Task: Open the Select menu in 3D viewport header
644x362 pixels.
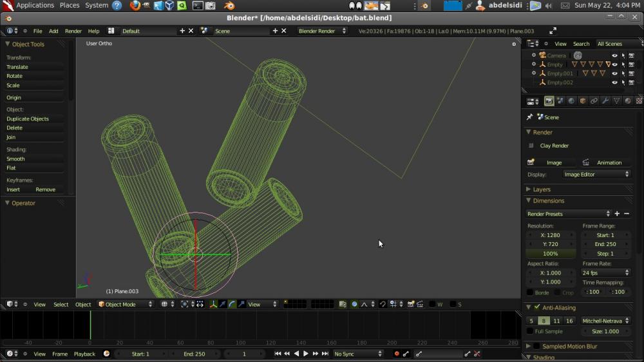Action: (x=61, y=304)
